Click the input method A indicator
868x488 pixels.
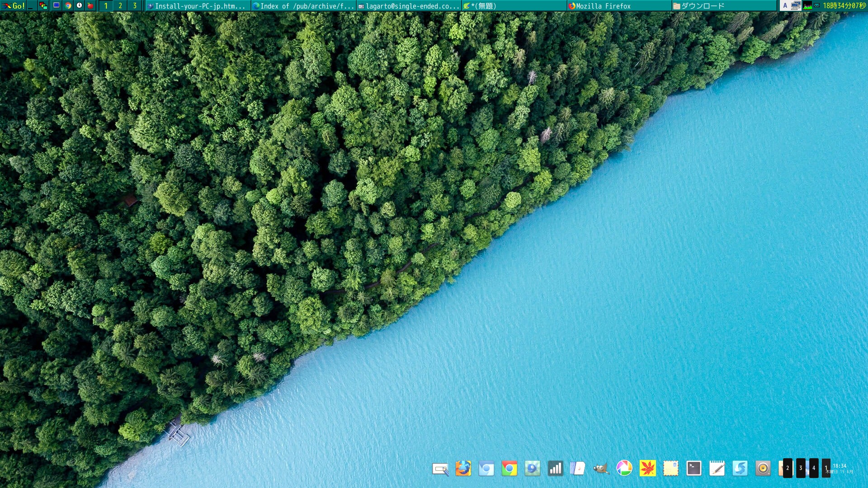tap(785, 6)
